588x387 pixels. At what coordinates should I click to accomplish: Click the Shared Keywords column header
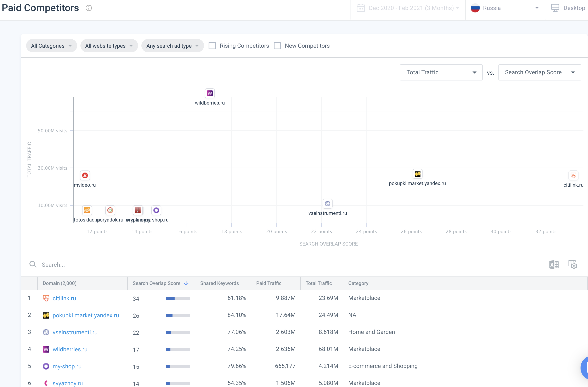219,283
